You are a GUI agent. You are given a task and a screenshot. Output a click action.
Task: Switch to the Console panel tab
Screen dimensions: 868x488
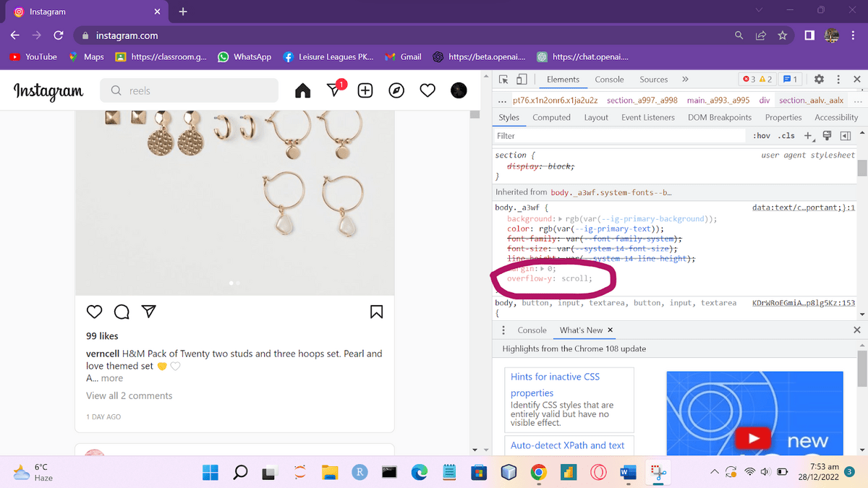point(609,80)
